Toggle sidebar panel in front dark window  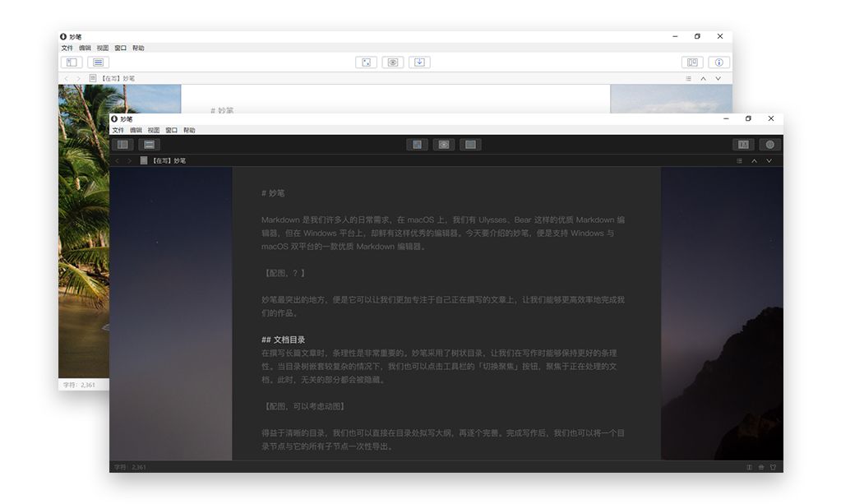(x=122, y=144)
